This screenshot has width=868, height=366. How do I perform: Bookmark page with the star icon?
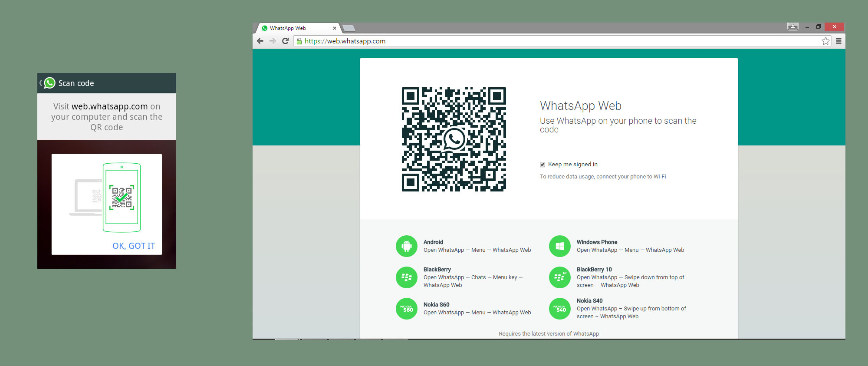point(825,41)
